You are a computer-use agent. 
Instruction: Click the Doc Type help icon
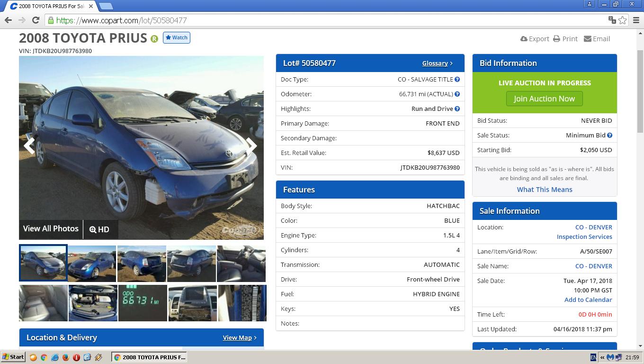(x=457, y=80)
